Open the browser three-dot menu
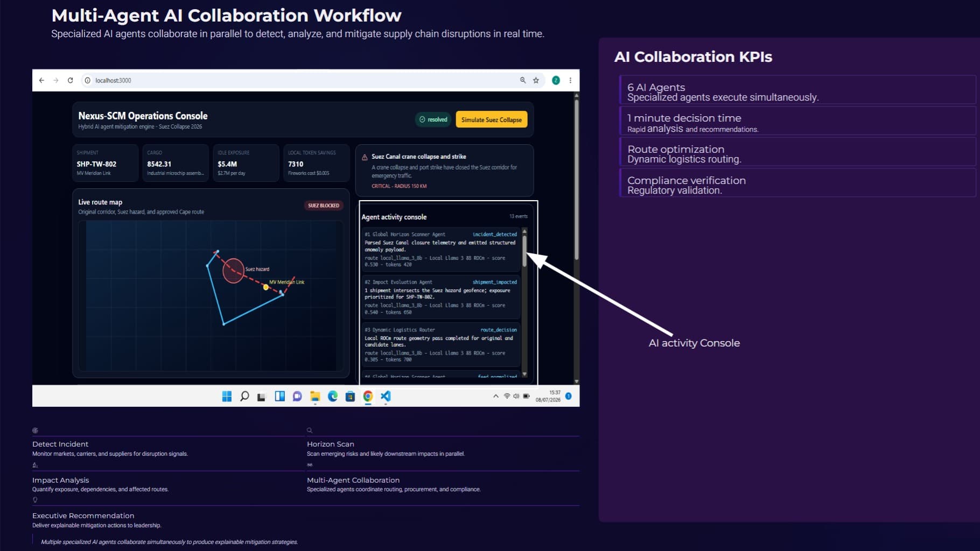This screenshot has height=551, width=980. click(x=570, y=80)
